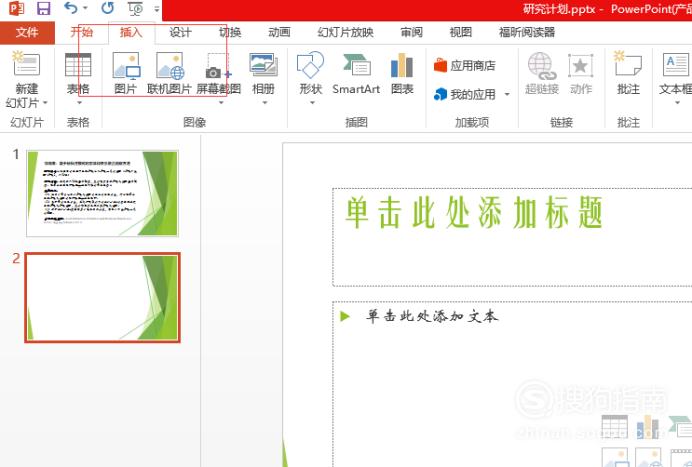Open the undo history dropdown arrow

[85, 8]
